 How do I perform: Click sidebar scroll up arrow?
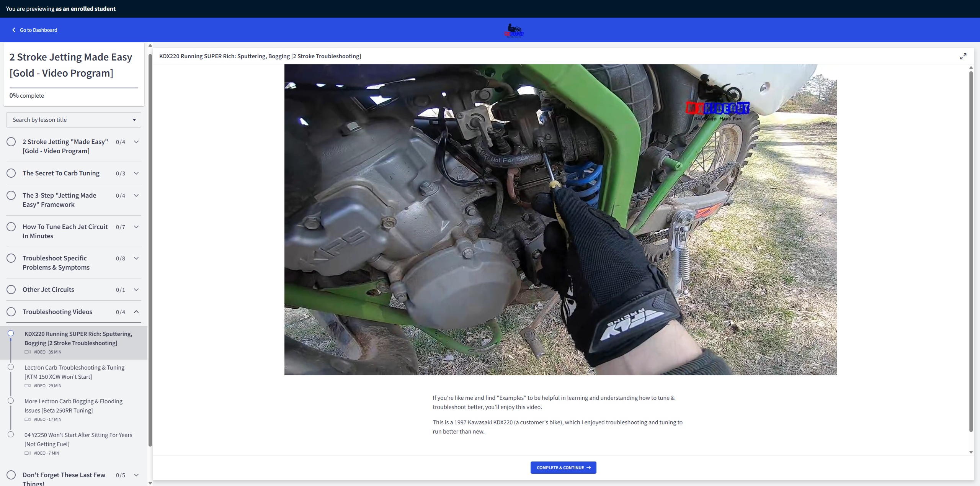pyautogui.click(x=150, y=46)
